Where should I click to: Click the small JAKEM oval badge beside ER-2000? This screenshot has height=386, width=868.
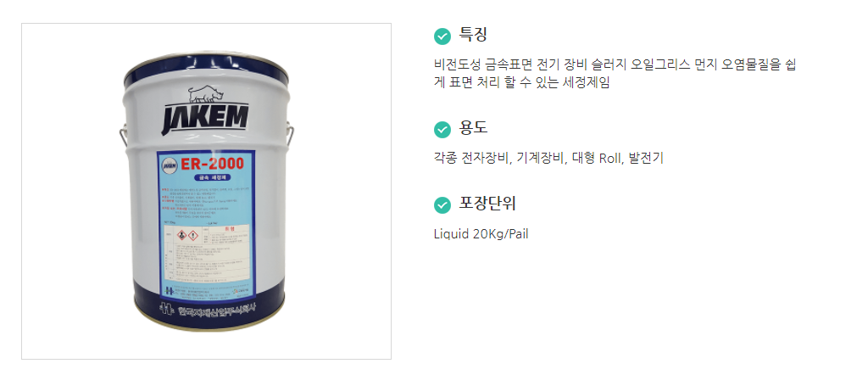coord(169,164)
